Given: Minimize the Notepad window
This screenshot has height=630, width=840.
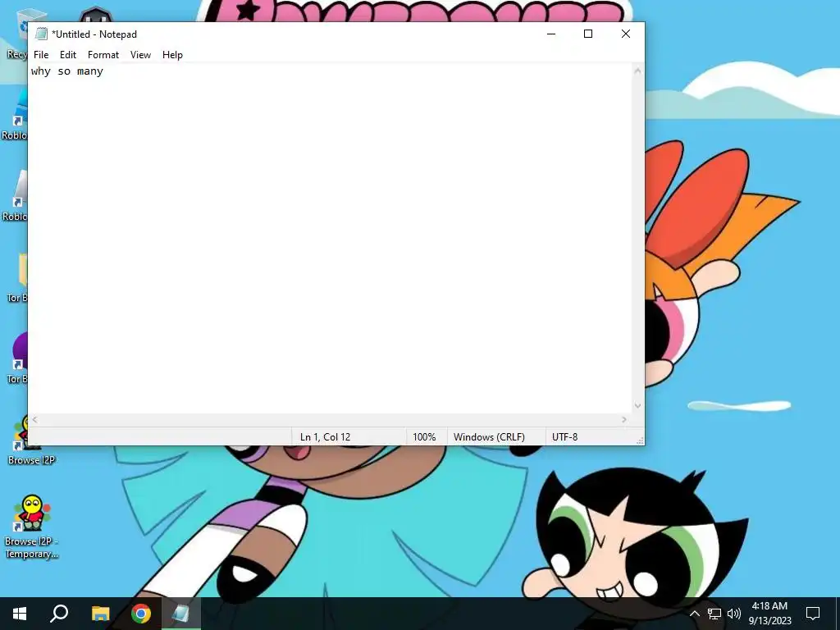Looking at the screenshot, I should pos(551,34).
